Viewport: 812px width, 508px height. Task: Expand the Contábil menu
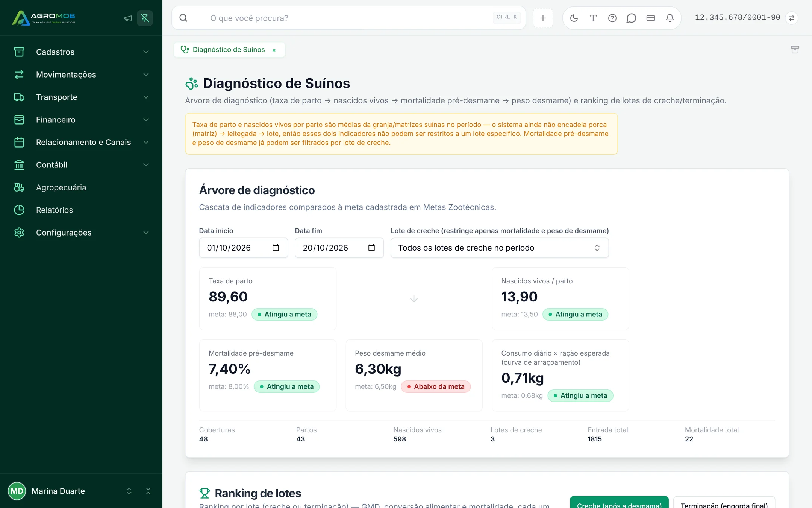[81, 165]
